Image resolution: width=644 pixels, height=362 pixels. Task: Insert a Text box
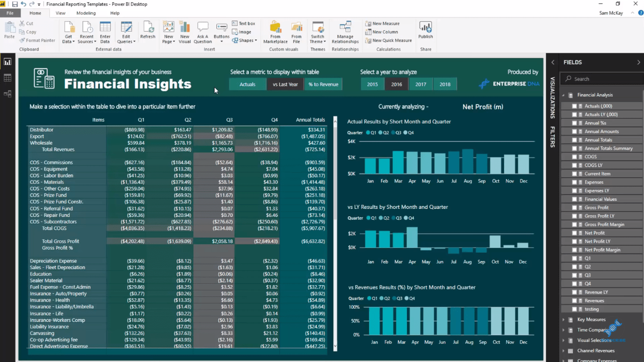(243, 24)
